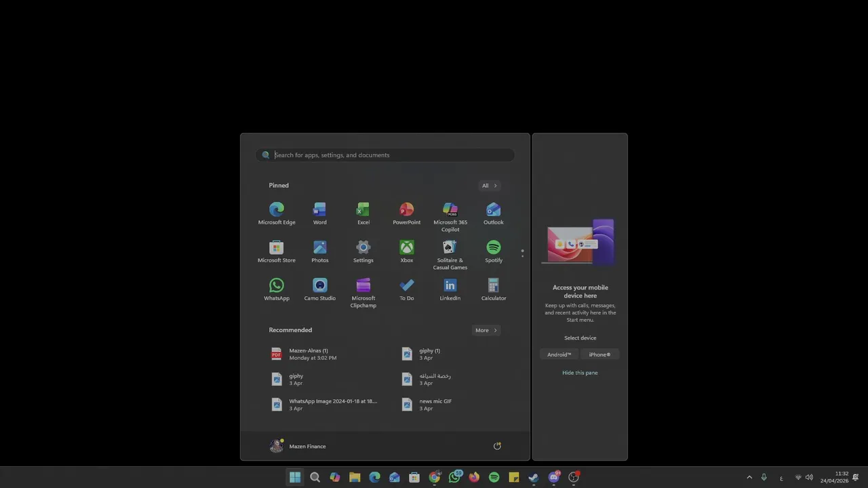Show all apps with the All button
Image resolution: width=868 pixels, height=488 pixels.
tap(490, 186)
